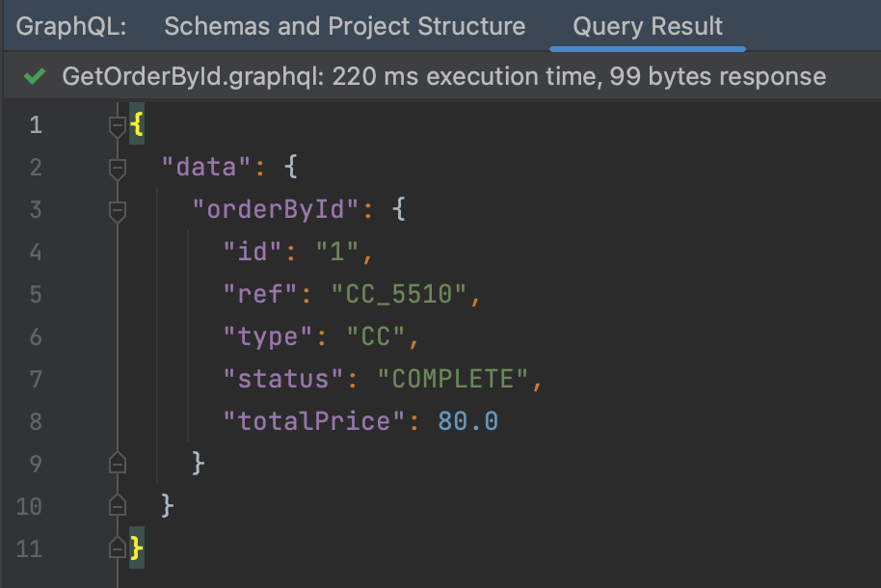Click the closing fold marker on line 10
Viewport: 881px width, 588px height.
tap(118, 506)
